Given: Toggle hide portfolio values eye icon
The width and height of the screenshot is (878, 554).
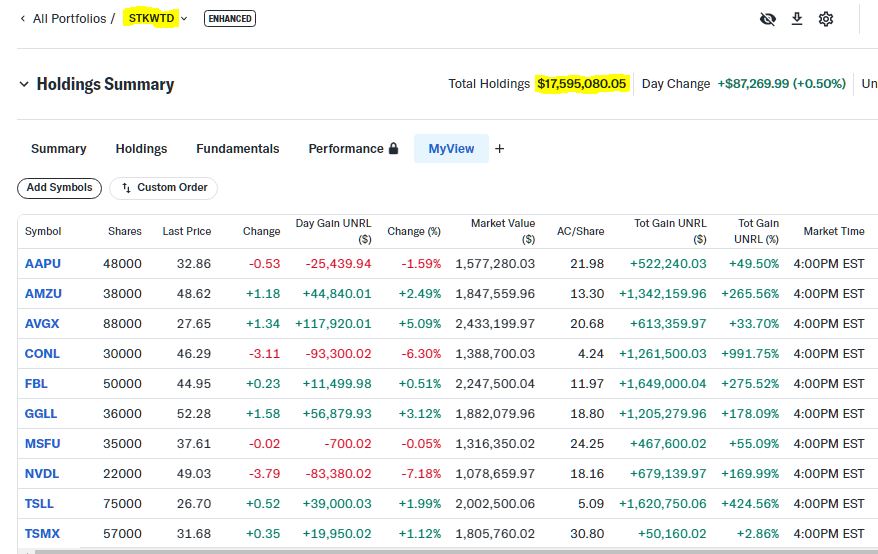Looking at the screenshot, I should 768,19.
